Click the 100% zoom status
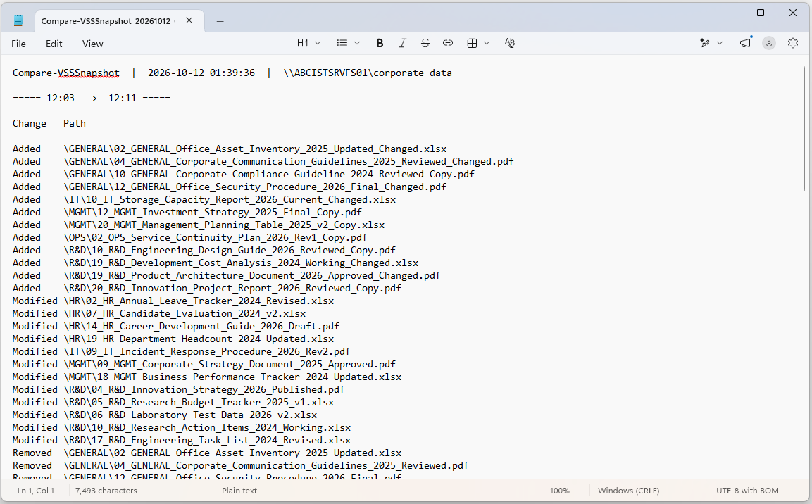The image size is (812, 504). (x=559, y=491)
